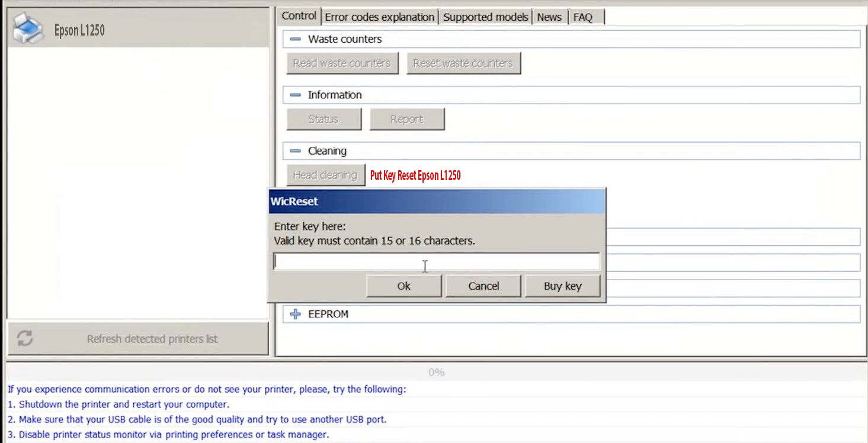Open the Error codes explanation tab
The height and width of the screenshot is (443, 868).
coord(379,17)
